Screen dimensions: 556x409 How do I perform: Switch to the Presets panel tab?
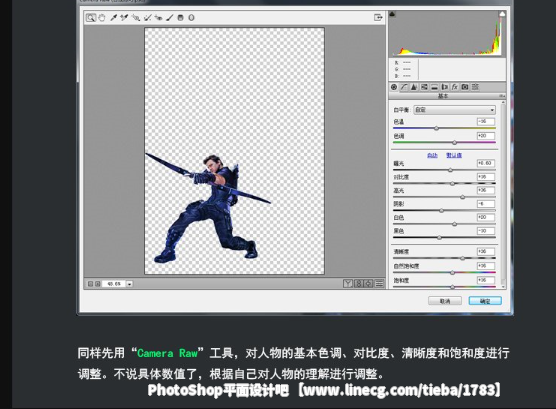pyautogui.click(x=475, y=87)
